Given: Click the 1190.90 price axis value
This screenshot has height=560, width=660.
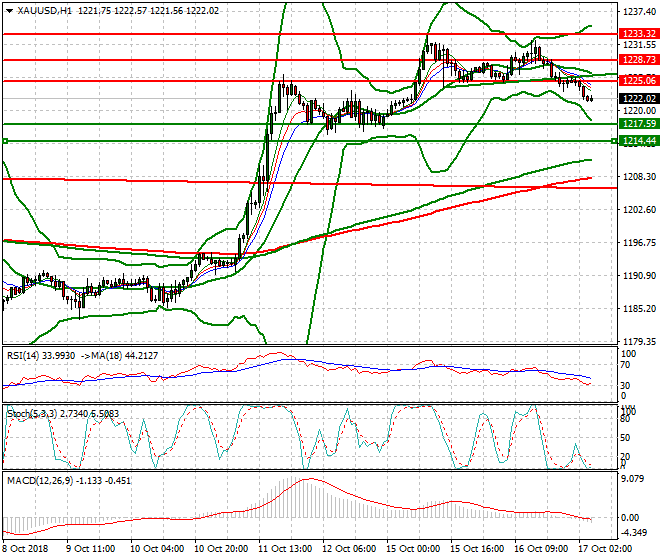Looking at the screenshot, I should pos(639,275).
